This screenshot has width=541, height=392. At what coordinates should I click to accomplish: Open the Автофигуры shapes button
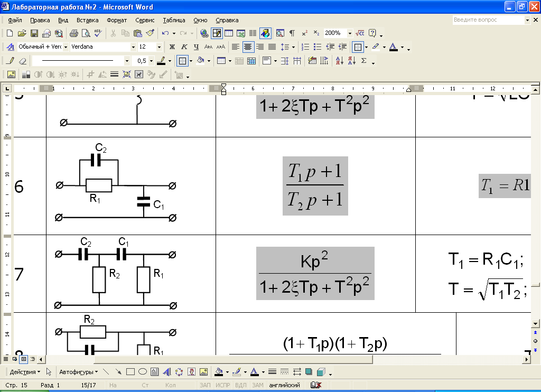[x=78, y=372]
